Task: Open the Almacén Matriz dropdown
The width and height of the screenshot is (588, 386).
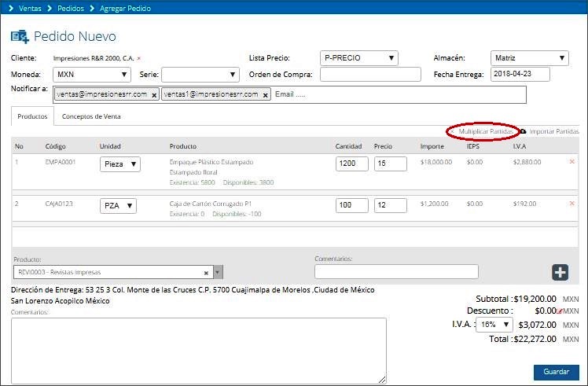Action: (530, 58)
